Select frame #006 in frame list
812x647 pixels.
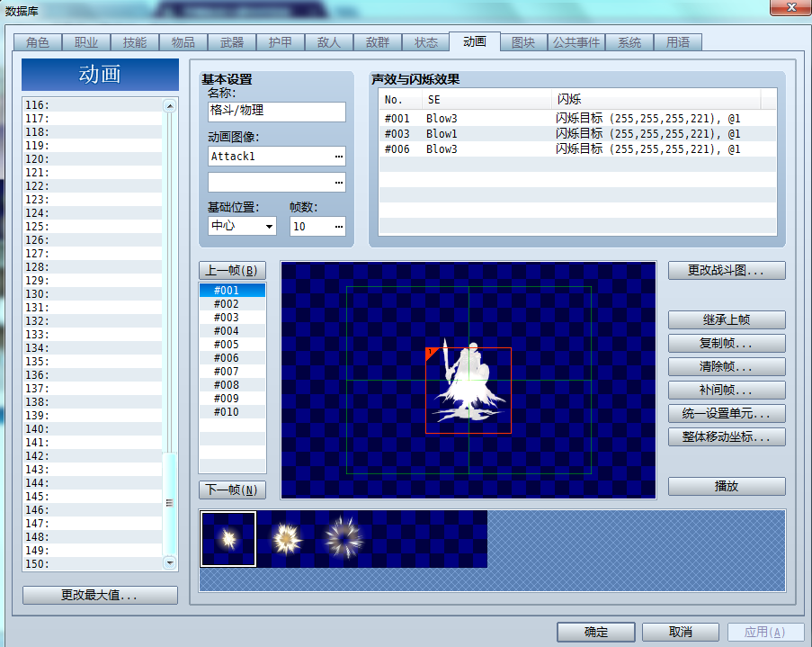(x=232, y=358)
